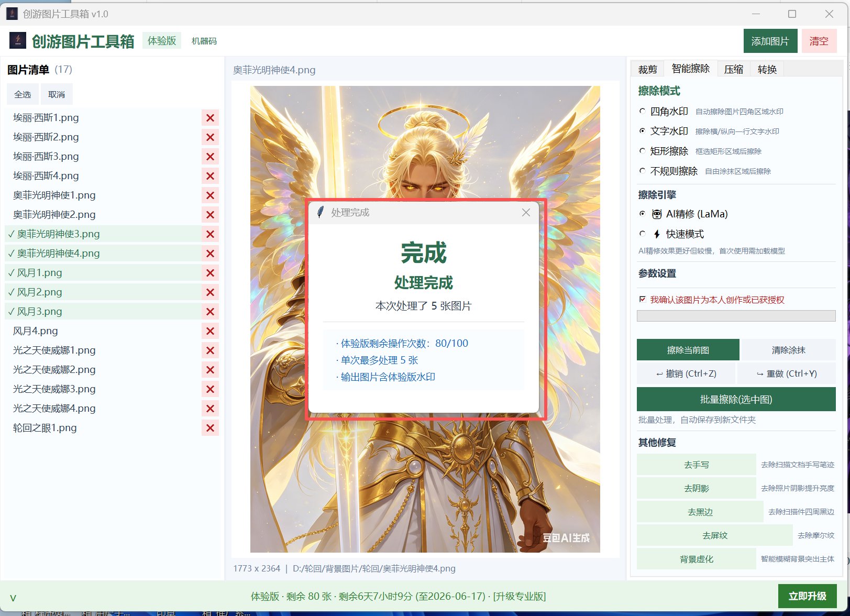Select 埃丽·西斯1.png in the list
Viewport: 850px width, 616px height.
[x=103, y=118]
